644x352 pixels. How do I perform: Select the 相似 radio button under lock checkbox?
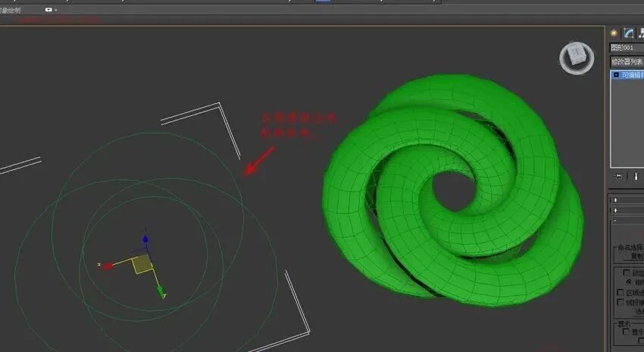tap(629, 282)
